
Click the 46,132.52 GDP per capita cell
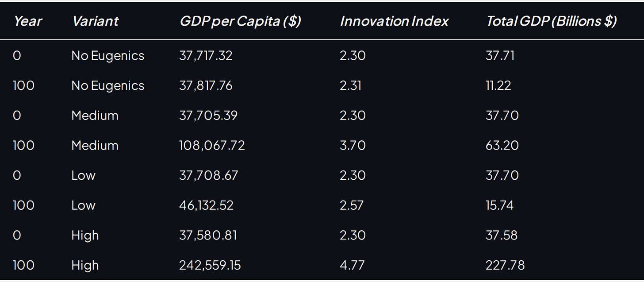click(x=206, y=205)
